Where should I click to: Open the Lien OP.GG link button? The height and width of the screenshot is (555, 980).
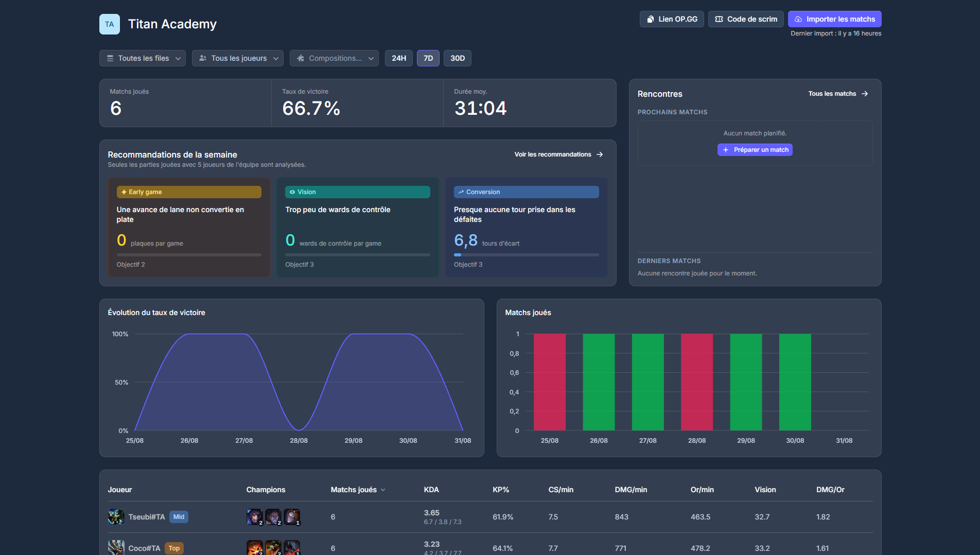[x=672, y=19]
